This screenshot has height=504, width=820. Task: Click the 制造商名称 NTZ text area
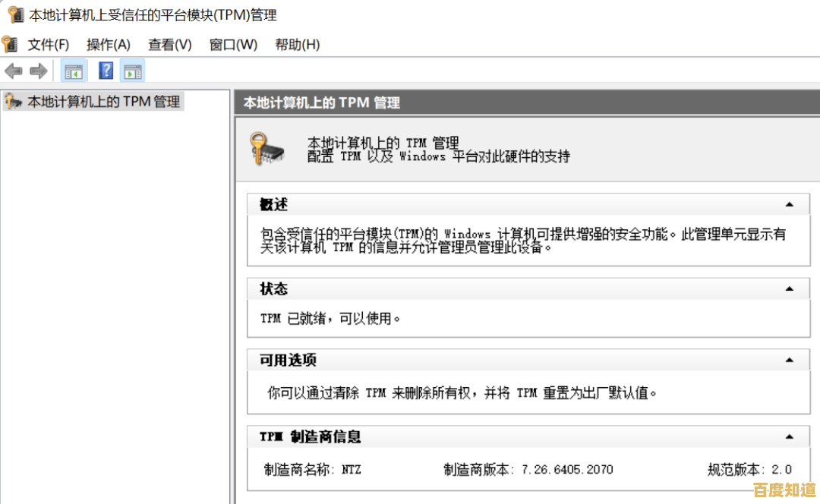[311, 469]
